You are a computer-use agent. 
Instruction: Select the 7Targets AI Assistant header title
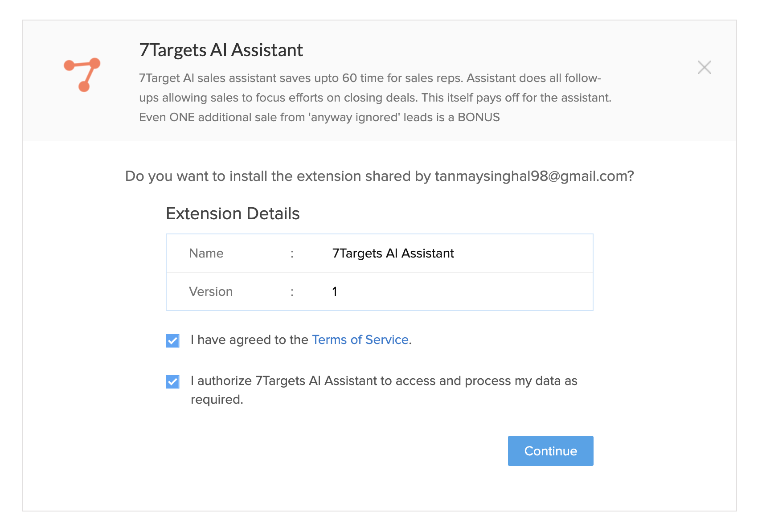coord(221,50)
